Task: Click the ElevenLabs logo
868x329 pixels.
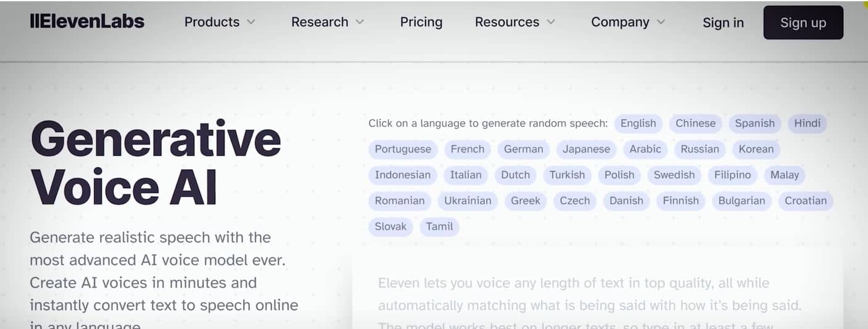Action: tap(87, 22)
